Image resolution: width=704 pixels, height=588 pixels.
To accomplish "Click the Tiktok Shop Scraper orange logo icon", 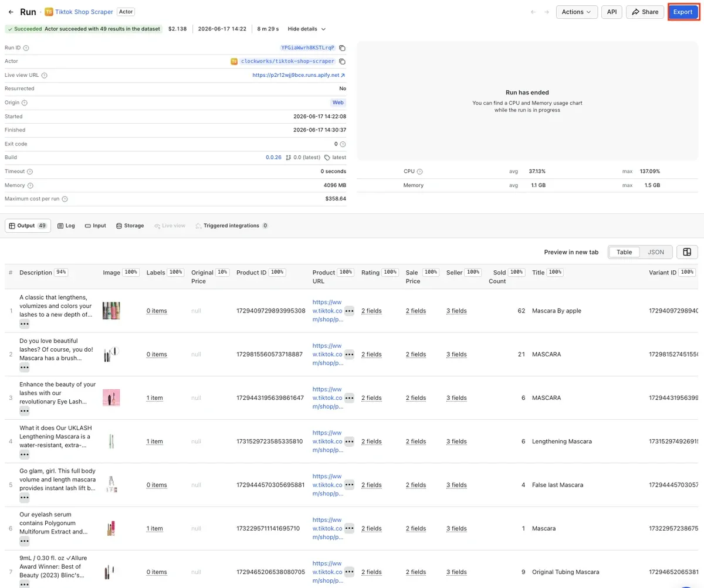I will tap(49, 12).
